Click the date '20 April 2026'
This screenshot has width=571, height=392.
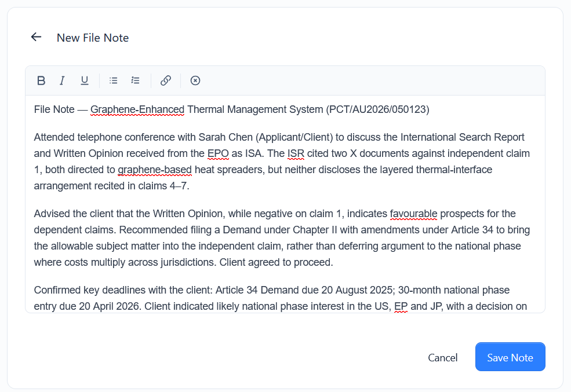109,306
